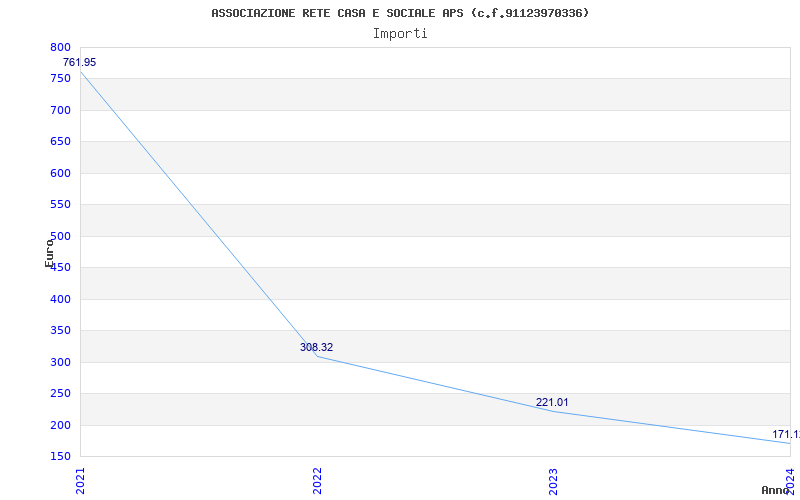The width and height of the screenshot is (800, 500).
Task: Click the 450 y-axis tick label
Action: [60, 268]
